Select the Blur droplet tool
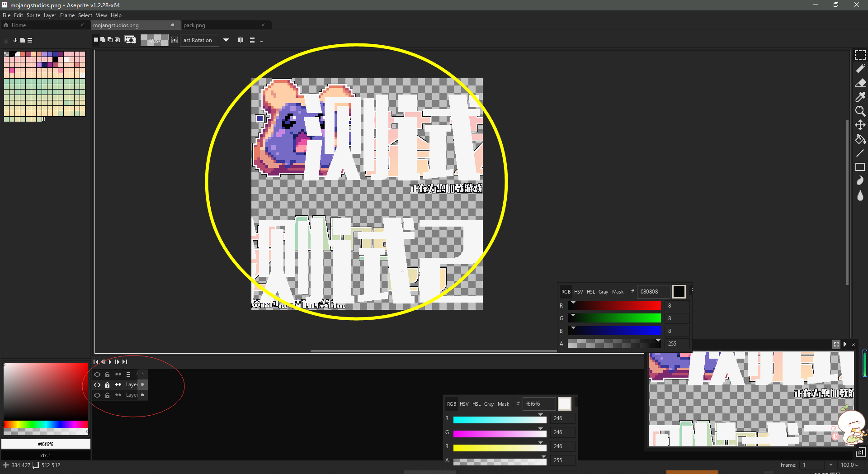The image size is (868, 474). pyautogui.click(x=860, y=195)
